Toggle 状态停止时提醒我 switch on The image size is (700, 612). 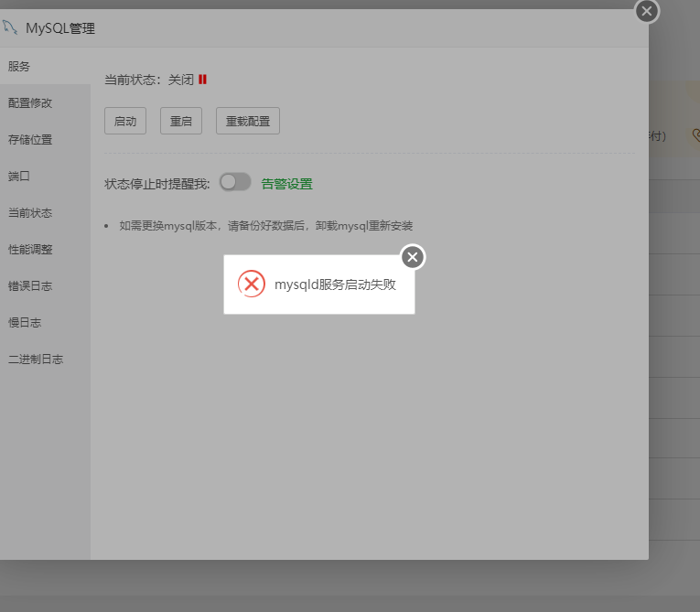click(235, 182)
